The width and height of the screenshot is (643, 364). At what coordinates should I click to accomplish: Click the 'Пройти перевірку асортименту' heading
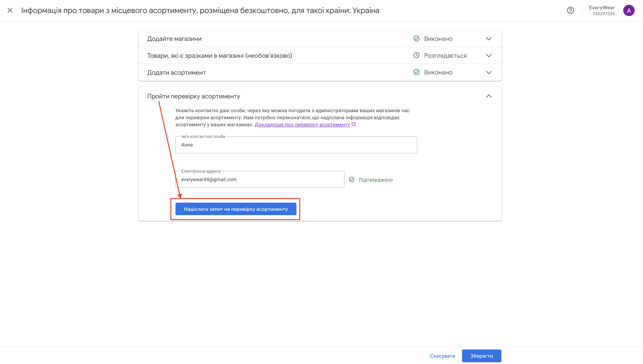coord(193,96)
